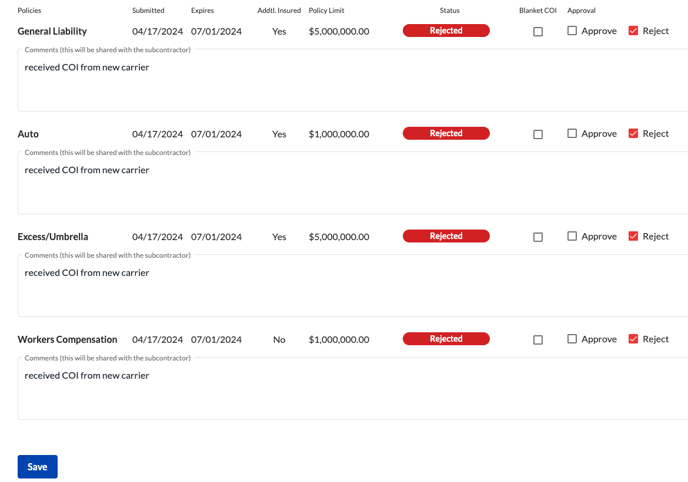
Task: Click the Policy Limit column header
Action: pos(326,10)
